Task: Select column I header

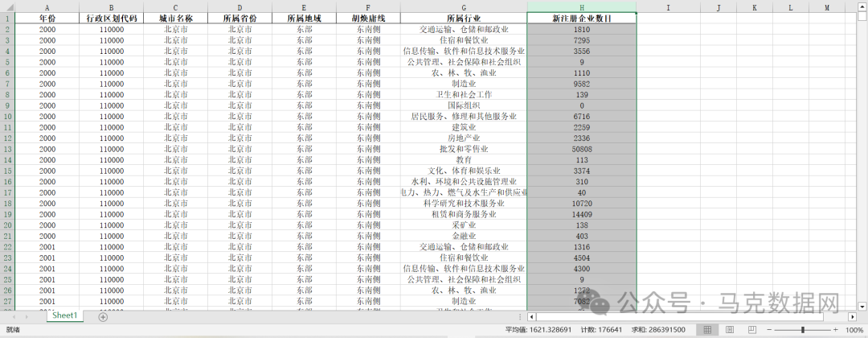Action: click(668, 8)
